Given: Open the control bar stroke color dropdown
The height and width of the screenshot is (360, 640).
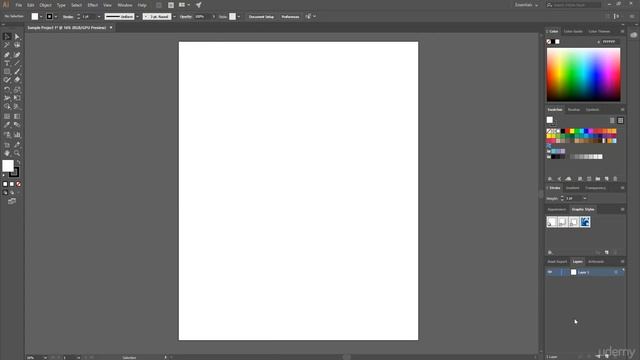Looking at the screenshot, I should pyautogui.click(x=56, y=17).
